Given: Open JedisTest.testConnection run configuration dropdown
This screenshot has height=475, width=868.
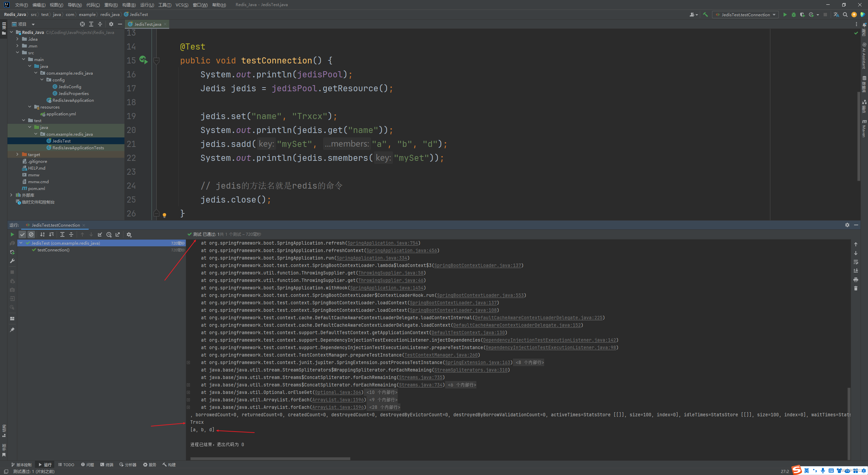Looking at the screenshot, I should 745,15.
